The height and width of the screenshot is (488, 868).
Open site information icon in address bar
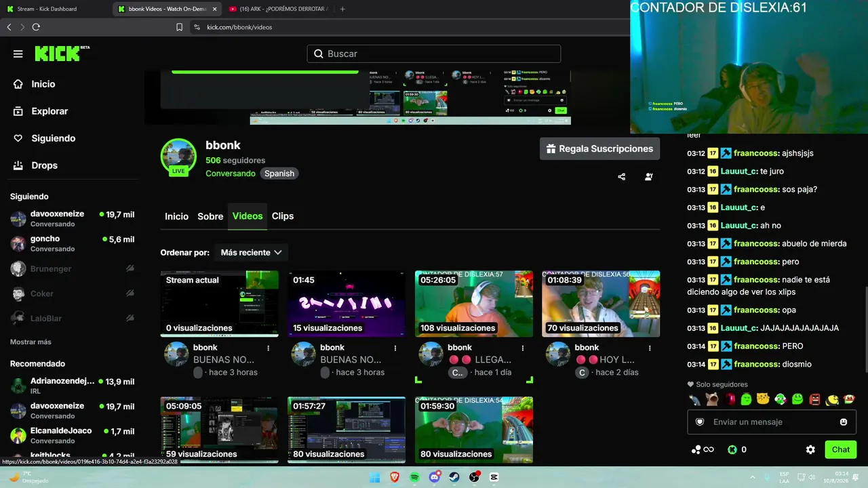(x=197, y=27)
